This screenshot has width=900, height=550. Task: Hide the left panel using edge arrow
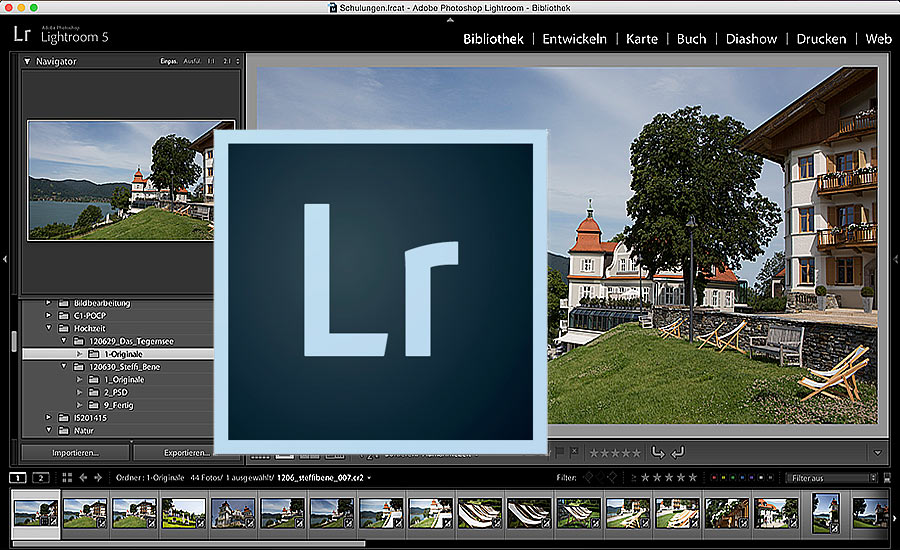pyautogui.click(x=5, y=259)
